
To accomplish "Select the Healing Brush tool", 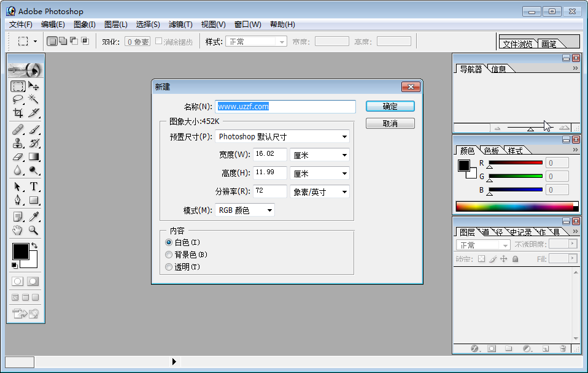I will pos(18,129).
